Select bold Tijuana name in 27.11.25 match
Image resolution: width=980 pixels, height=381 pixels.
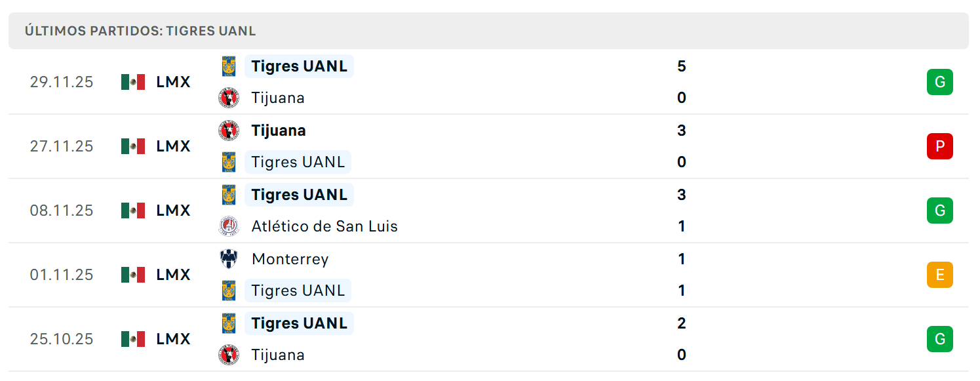[279, 130]
